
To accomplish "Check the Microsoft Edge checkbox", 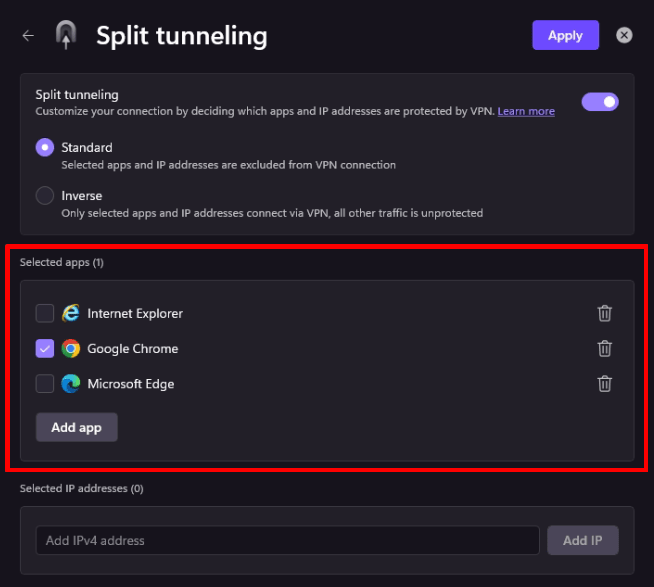I will [45, 383].
